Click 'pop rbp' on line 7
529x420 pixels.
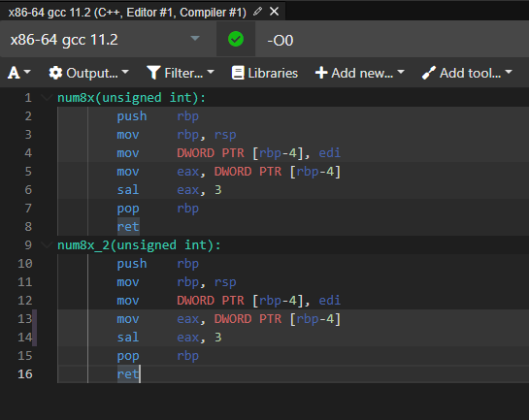pos(157,209)
